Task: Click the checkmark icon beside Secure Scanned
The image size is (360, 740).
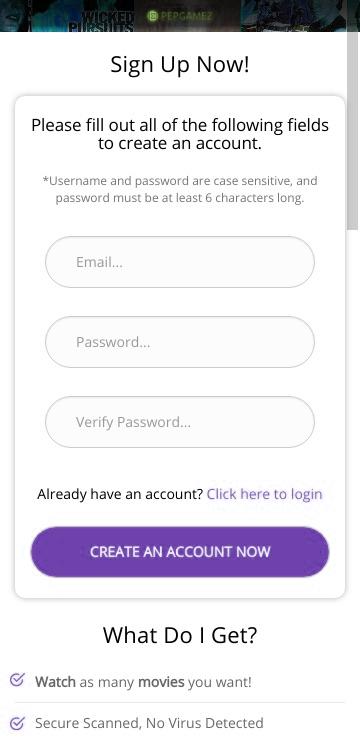Action: (x=17, y=723)
